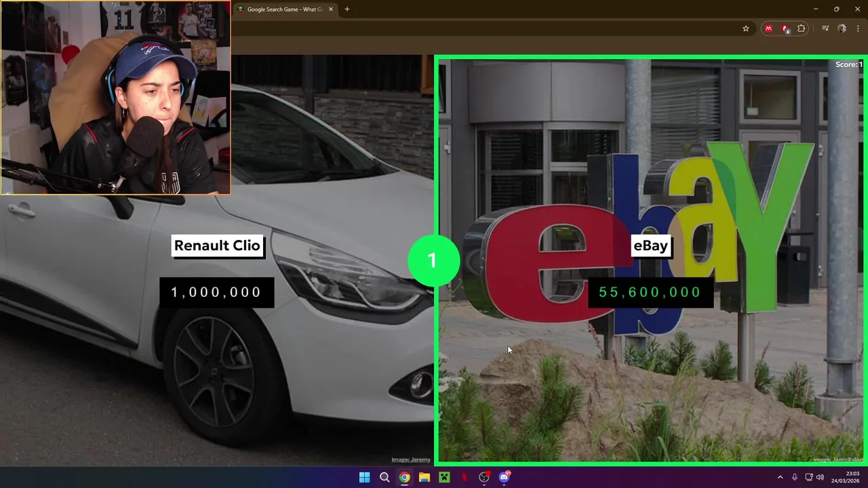
Task: Open the Chrome three-dot menu
Action: point(859,28)
